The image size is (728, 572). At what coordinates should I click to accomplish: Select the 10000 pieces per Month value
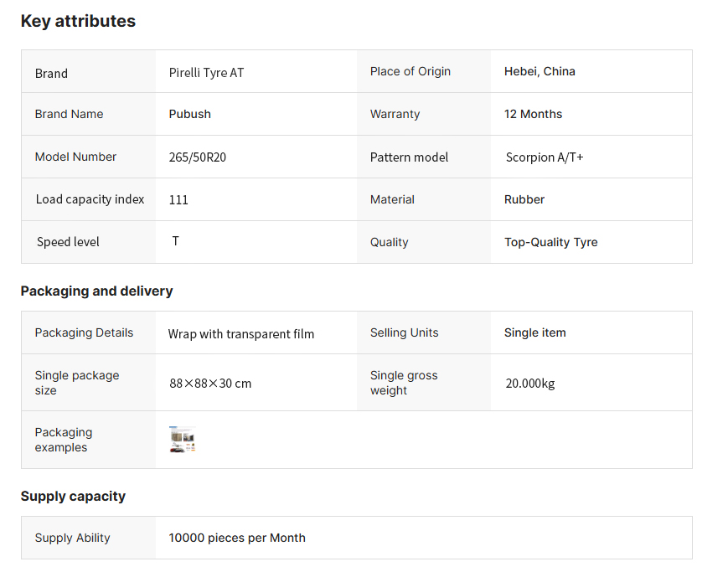237,538
